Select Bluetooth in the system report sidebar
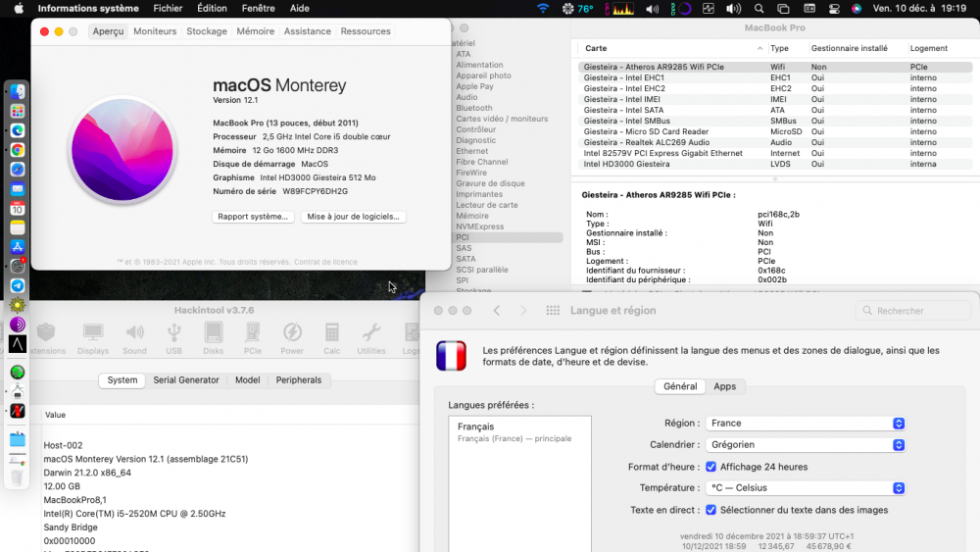Screen dimensions: 980x552 pos(473,108)
